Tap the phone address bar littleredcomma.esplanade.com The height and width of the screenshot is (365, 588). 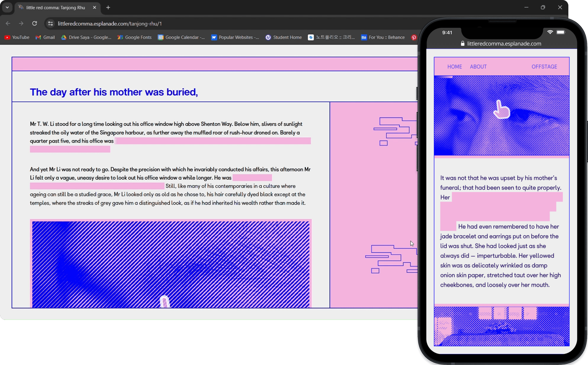501,44
